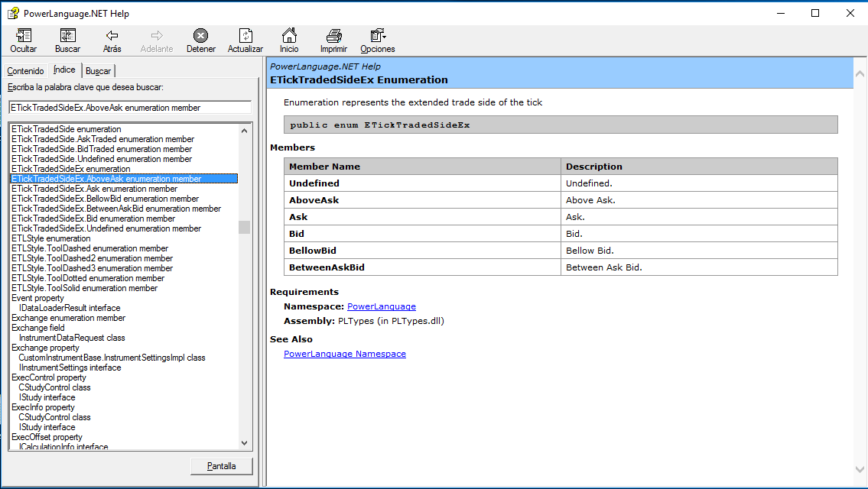Go back with the Atrás arrow

(x=112, y=36)
